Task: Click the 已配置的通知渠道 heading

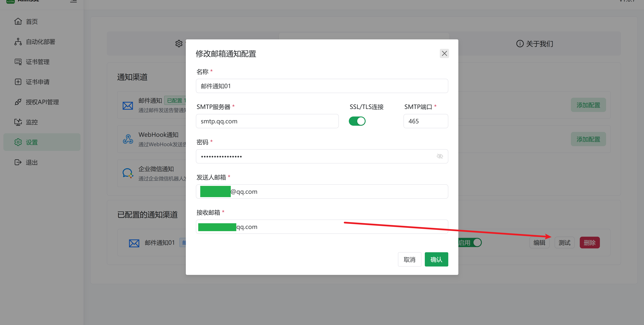Action: click(148, 215)
